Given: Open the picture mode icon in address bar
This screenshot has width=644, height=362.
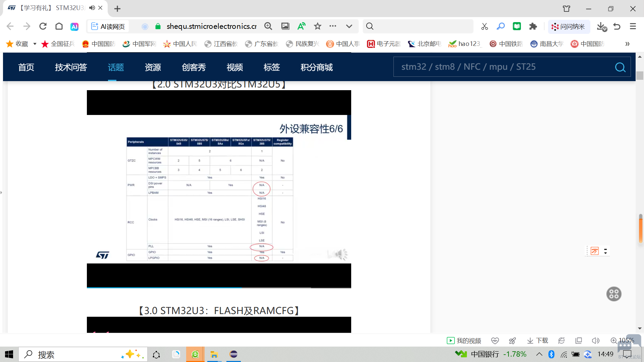Looking at the screenshot, I should click(x=285, y=26).
